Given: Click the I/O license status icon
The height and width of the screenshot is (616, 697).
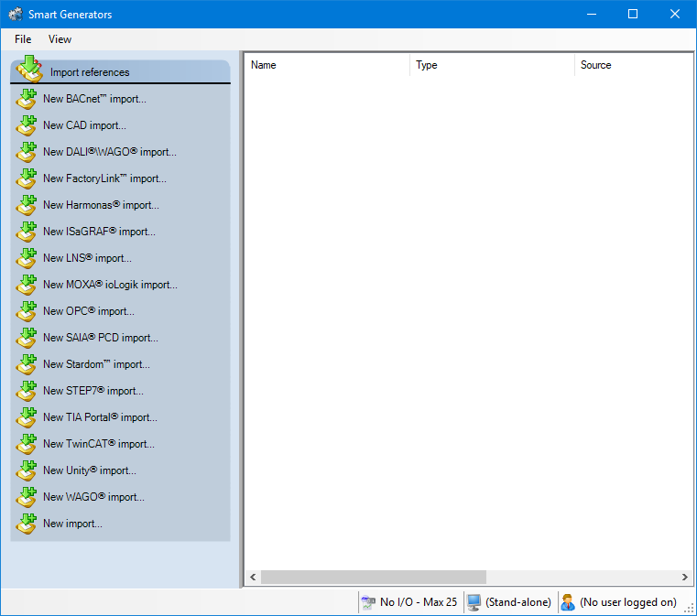Looking at the screenshot, I should [368, 602].
